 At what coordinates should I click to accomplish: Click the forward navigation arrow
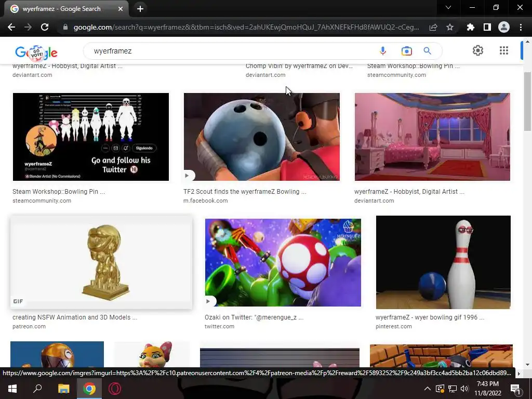[28, 27]
